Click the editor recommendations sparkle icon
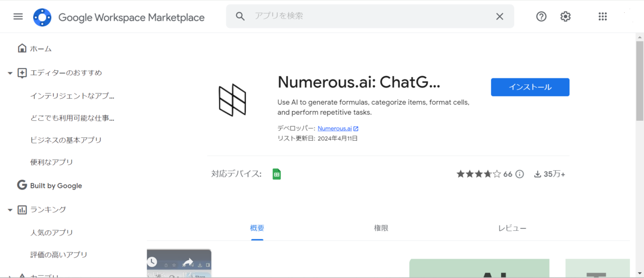The image size is (644, 278). 22,73
